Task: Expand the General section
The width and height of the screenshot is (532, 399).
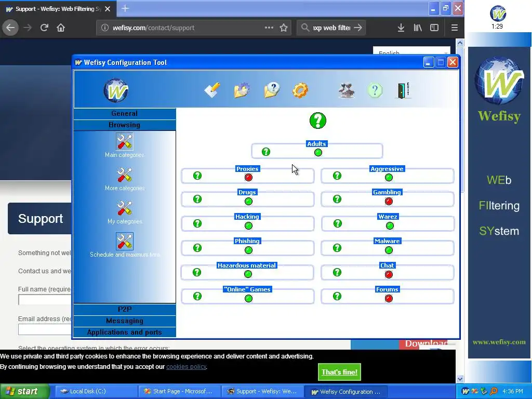Action: click(x=125, y=114)
